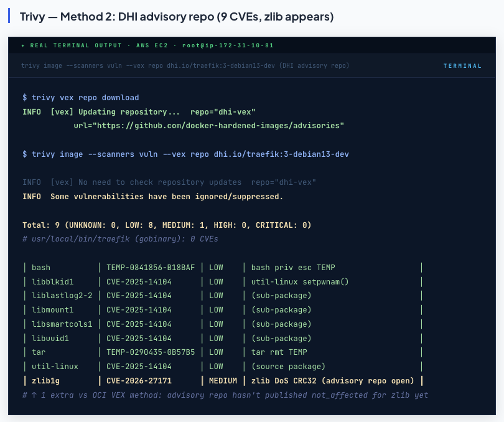Click the 'util-linux' package cell
The width and height of the screenshot is (504, 422).
[55, 367]
